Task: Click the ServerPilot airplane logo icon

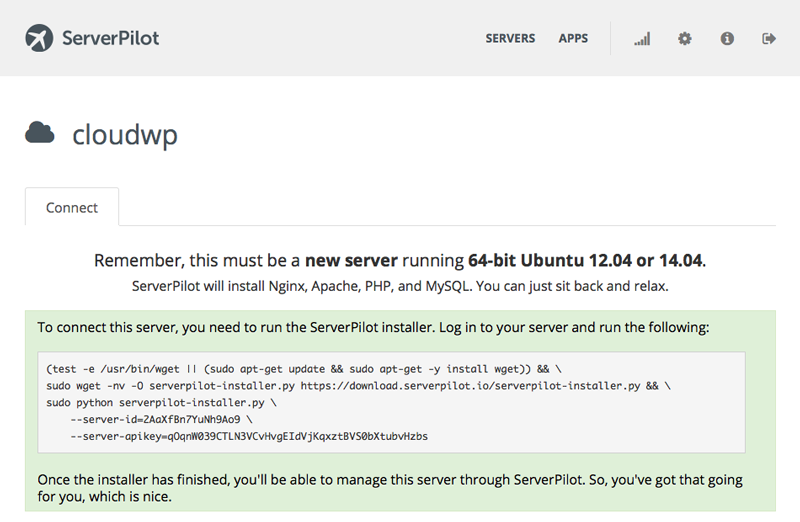Action: pyautogui.click(x=39, y=38)
